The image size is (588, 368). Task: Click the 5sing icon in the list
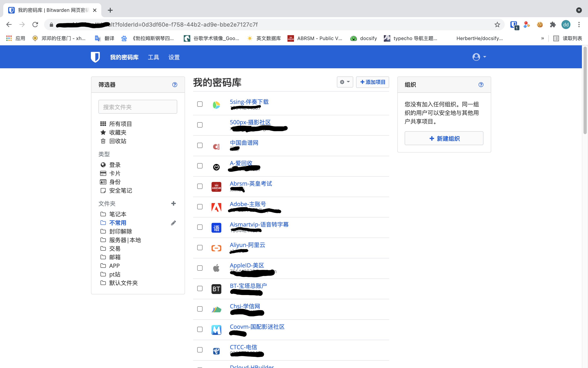[x=216, y=105]
